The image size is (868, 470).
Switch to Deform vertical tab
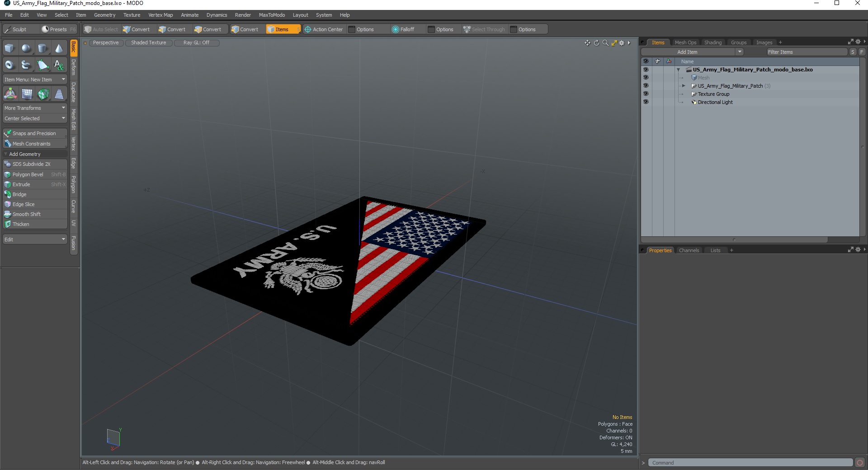click(x=74, y=67)
